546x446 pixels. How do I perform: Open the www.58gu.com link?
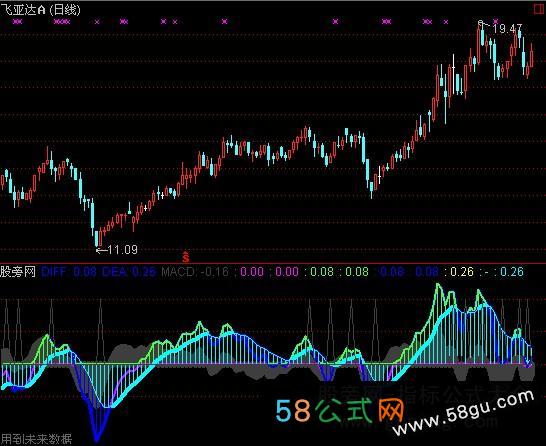(463, 413)
